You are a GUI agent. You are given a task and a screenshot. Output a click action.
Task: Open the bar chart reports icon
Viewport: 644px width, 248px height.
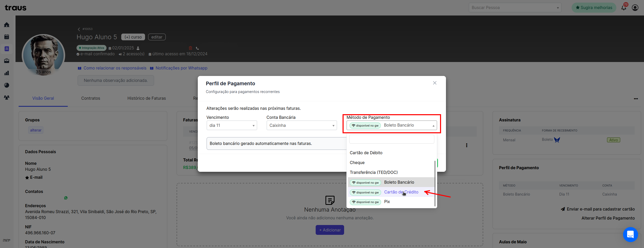[x=7, y=73]
